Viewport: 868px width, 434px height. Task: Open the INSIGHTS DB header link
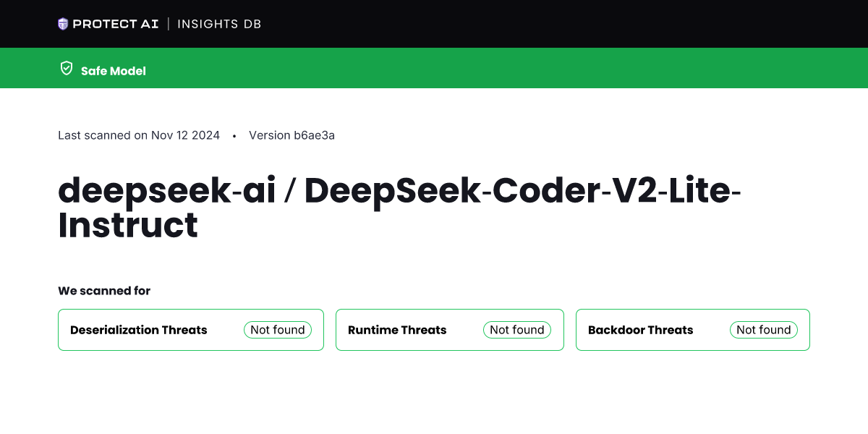click(219, 24)
